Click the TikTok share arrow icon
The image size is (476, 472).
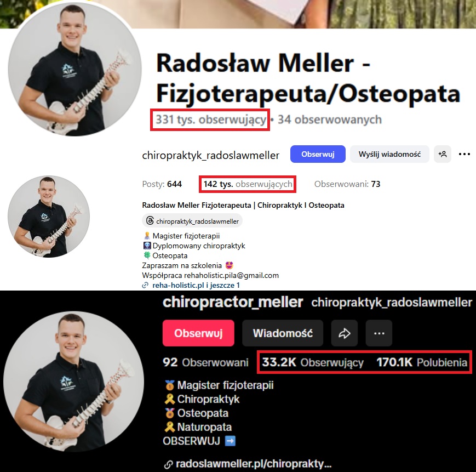[x=344, y=333]
